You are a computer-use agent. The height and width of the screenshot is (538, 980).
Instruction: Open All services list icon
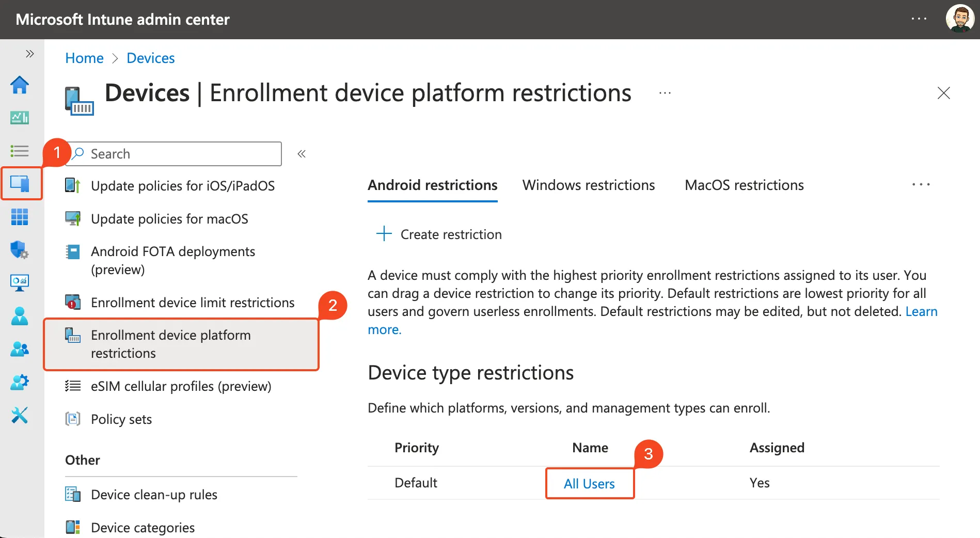click(x=20, y=151)
